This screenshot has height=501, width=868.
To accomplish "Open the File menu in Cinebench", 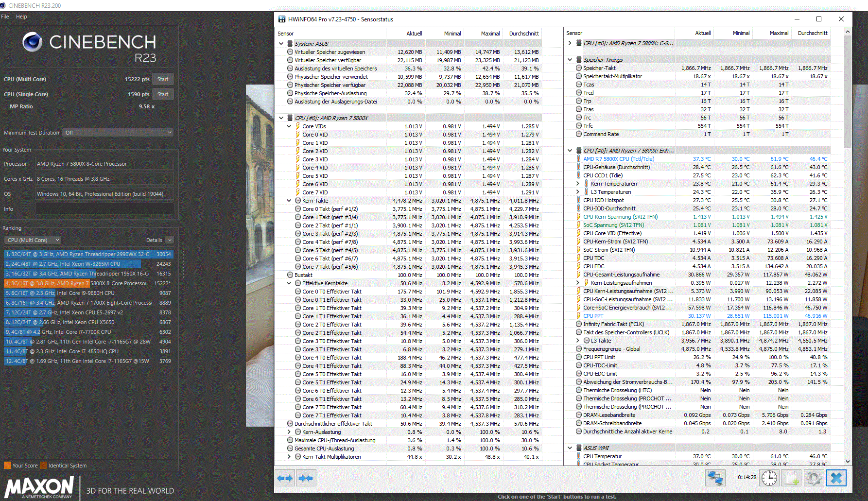I will 5,17.
